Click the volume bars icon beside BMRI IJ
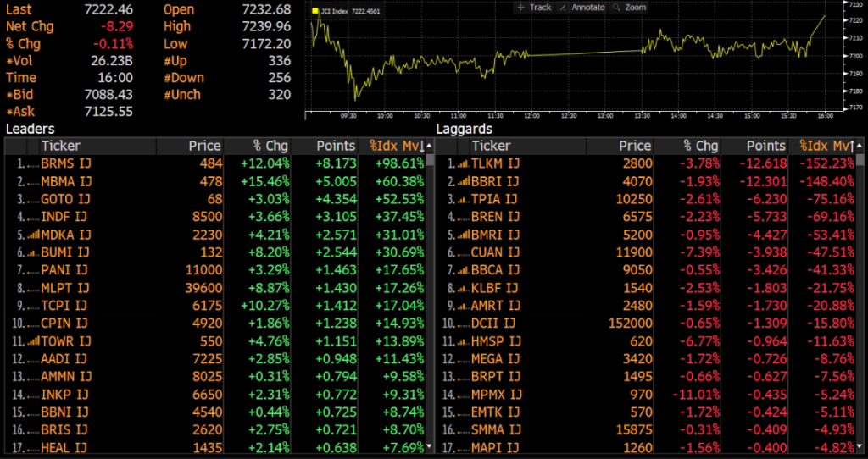Image resolution: width=868 pixels, height=459 pixels. coord(463,235)
